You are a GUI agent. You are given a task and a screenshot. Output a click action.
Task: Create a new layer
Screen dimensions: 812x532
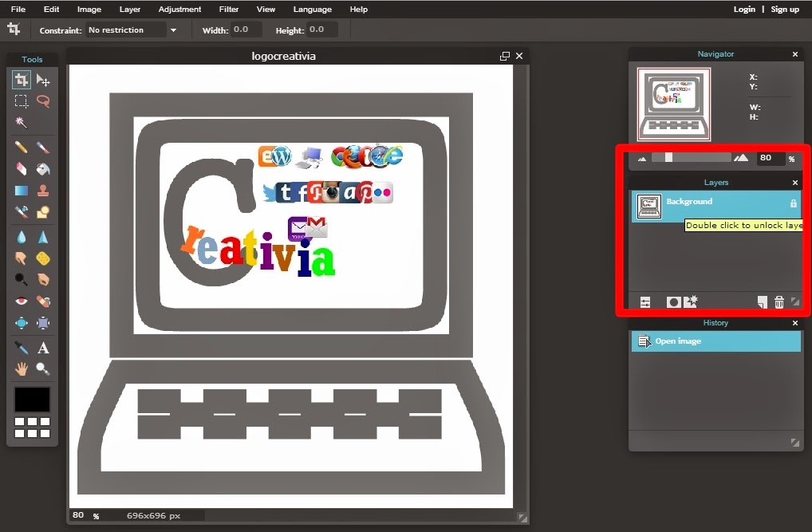click(762, 302)
